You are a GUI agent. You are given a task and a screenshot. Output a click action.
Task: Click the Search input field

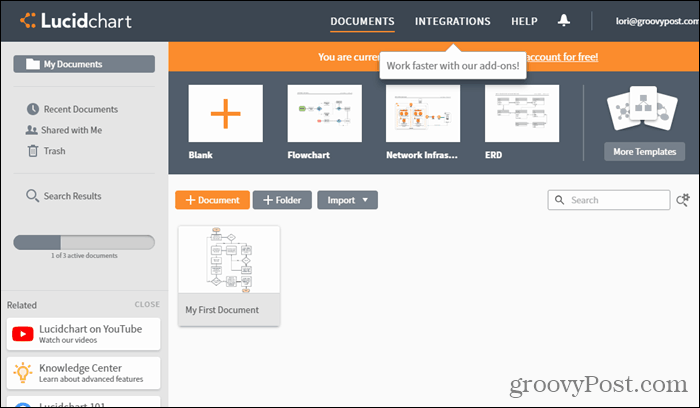point(609,200)
